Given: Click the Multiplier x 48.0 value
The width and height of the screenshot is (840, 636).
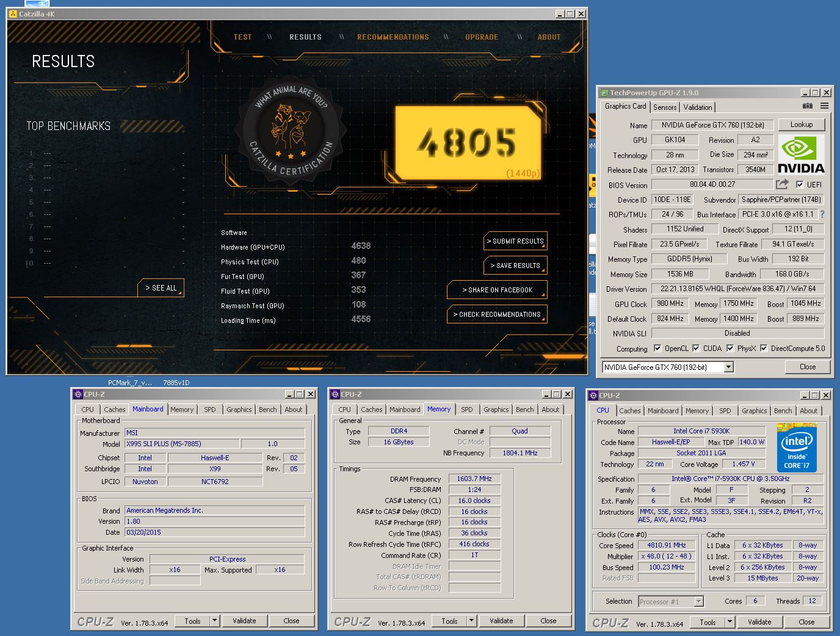Looking at the screenshot, I should coord(667,556).
